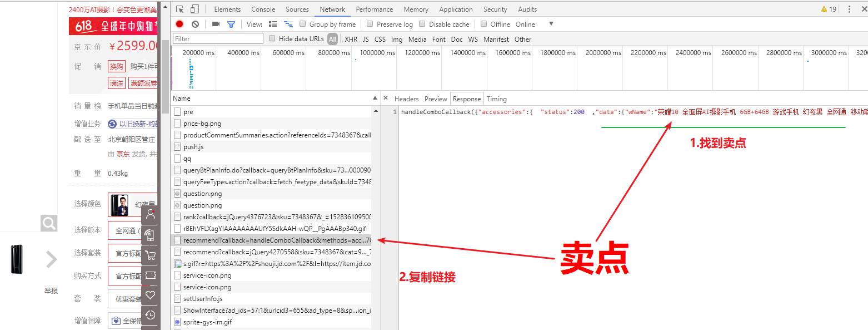
Task: Select the black phone thumbnail image
Action: 17,259
